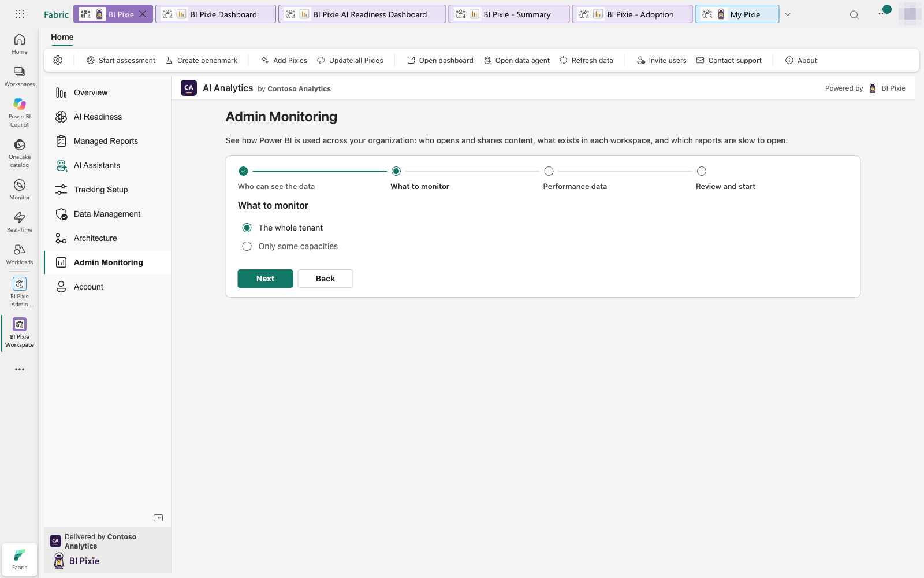Click the Performance data step marker

click(x=549, y=171)
